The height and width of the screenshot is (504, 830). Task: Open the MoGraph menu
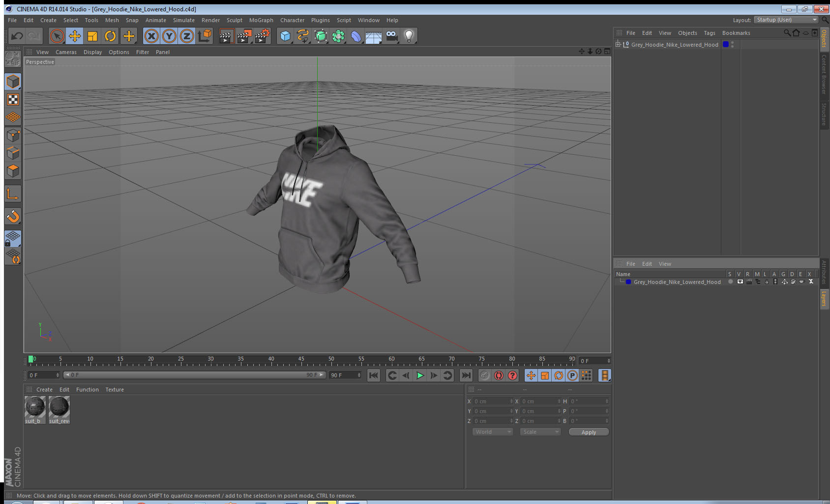coord(261,20)
